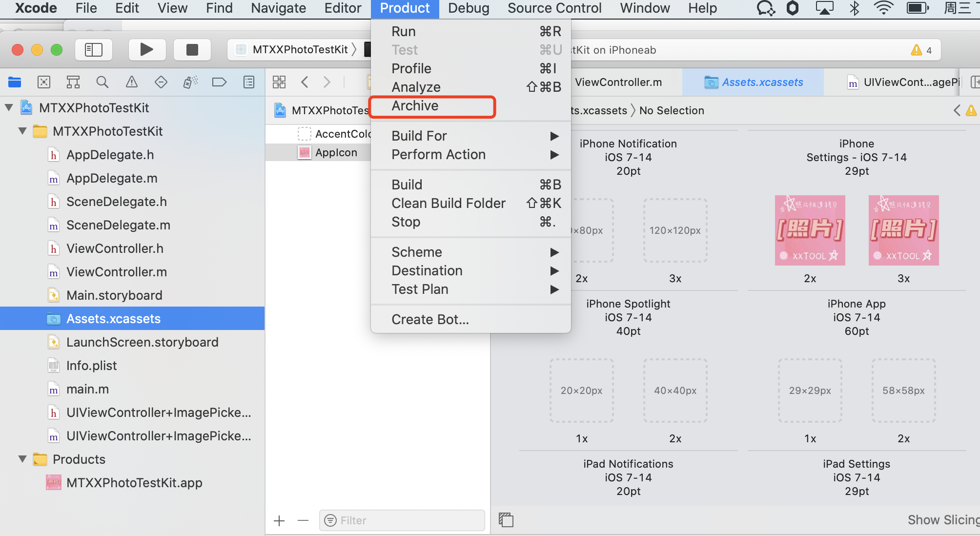Add a new file with the plus button
980x536 pixels.
pyautogui.click(x=279, y=520)
